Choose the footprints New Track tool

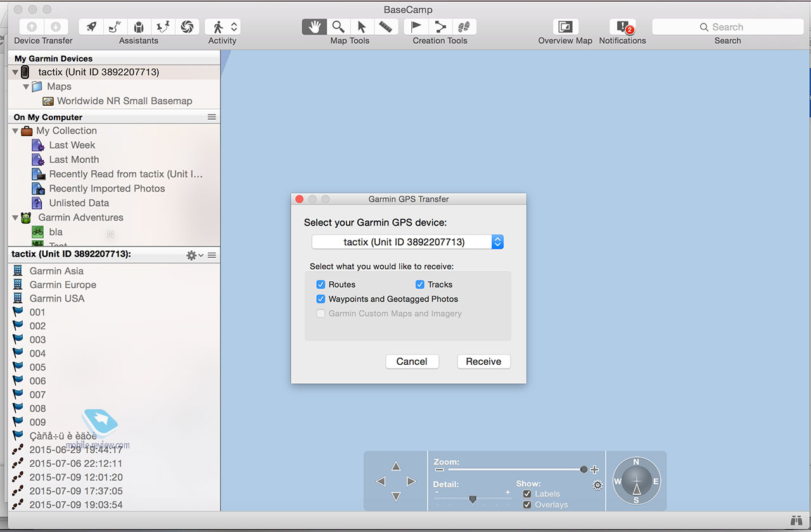coord(464,27)
